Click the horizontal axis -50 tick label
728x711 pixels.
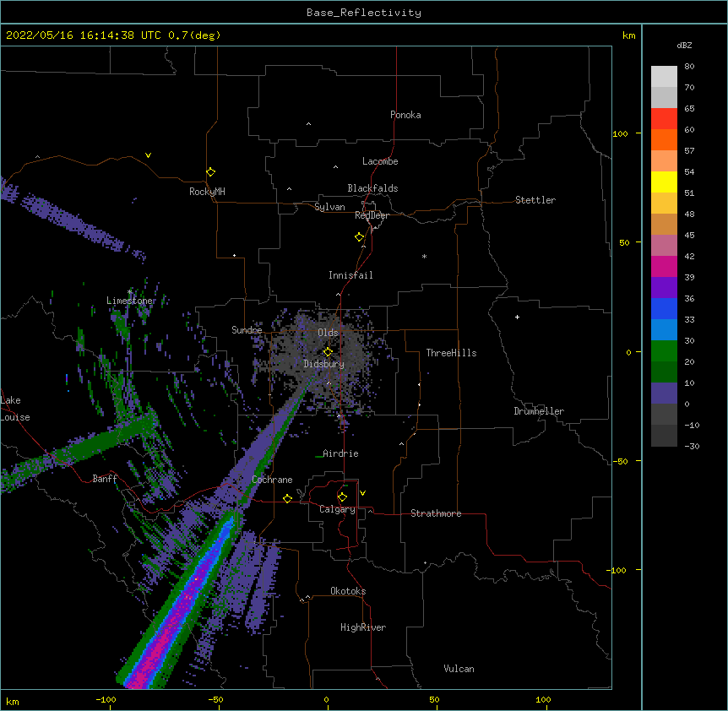215,699
